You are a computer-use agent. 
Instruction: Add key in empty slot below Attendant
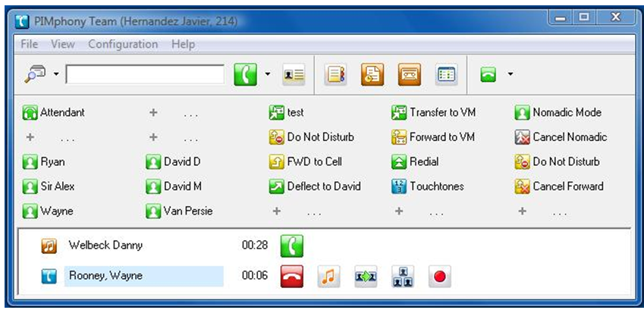[30, 137]
